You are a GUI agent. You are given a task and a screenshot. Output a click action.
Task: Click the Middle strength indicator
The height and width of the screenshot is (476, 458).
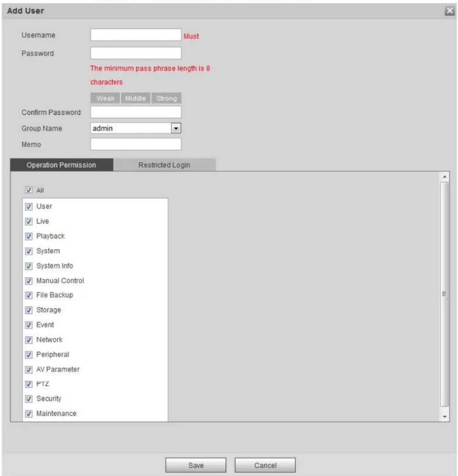click(x=135, y=99)
